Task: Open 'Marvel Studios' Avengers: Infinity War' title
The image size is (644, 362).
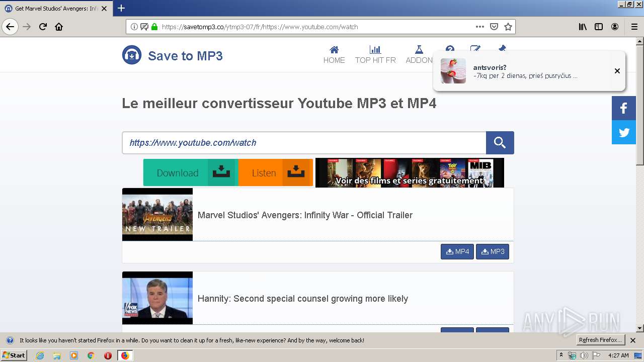Action: [x=305, y=215]
